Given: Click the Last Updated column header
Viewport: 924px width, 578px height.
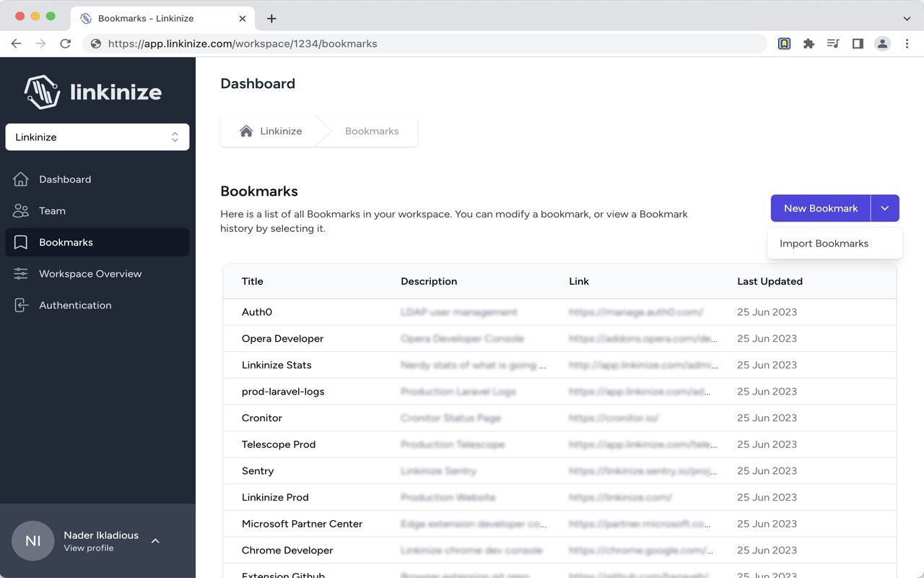Looking at the screenshot, I should pyautogui.click(x=770, y=281).
